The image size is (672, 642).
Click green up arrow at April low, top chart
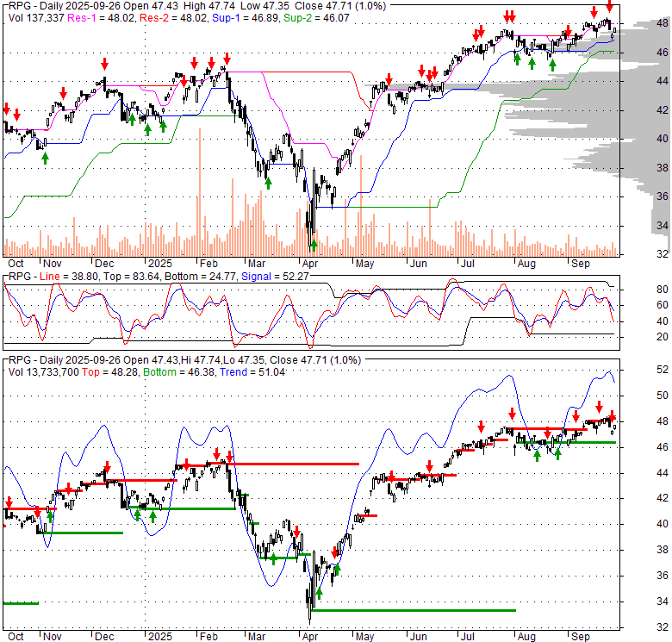click(314, 245)
